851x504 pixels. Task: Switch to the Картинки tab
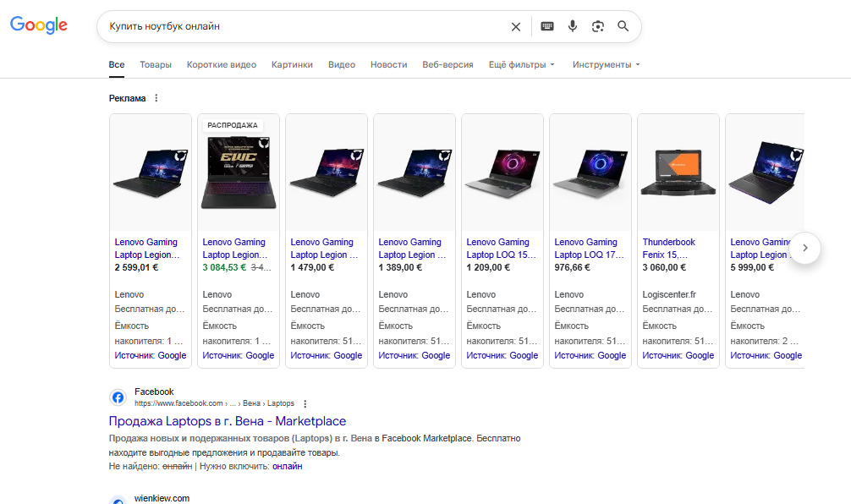pos(292,64)
